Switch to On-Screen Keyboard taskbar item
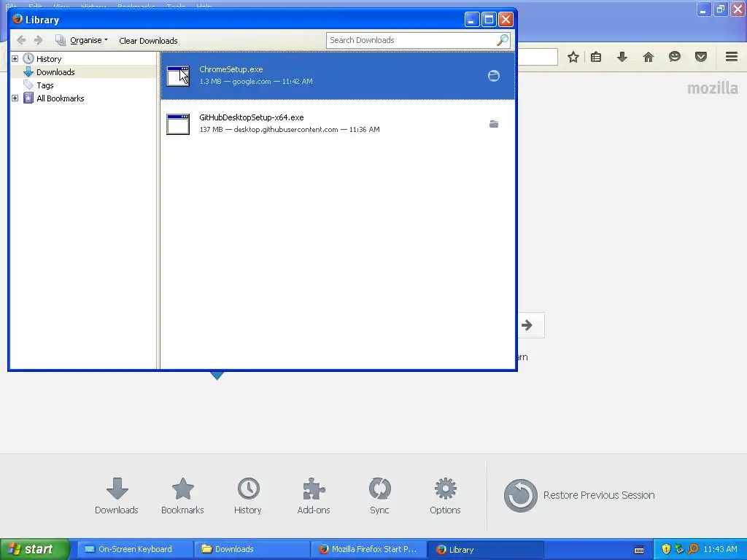This screenshot has width=747, height=560. [135, 550]
